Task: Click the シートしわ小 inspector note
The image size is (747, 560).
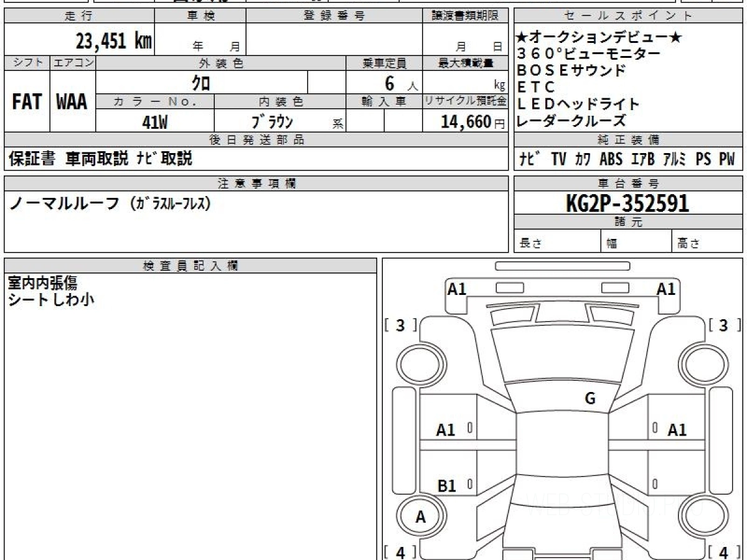Action: [x=51, y=299]
